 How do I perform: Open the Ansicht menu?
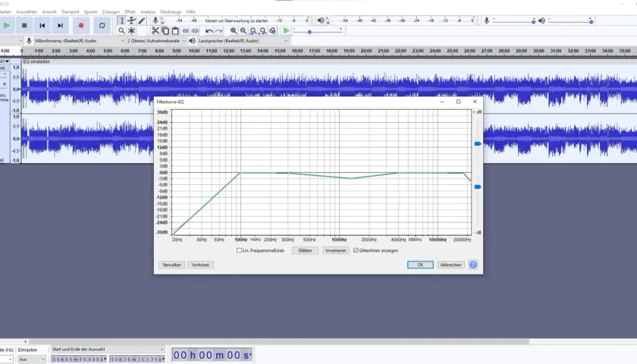click(x=49, y=12)
